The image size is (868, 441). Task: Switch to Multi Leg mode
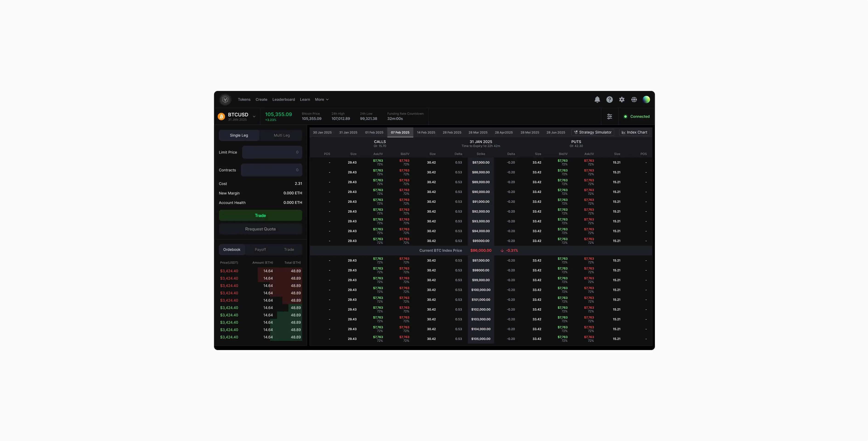[x=281, y=136]
